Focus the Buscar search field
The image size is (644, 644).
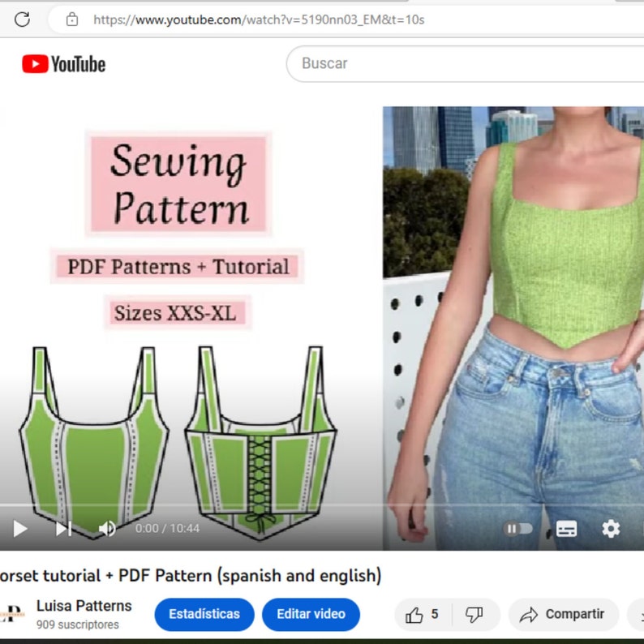click(x=465, y=63)
